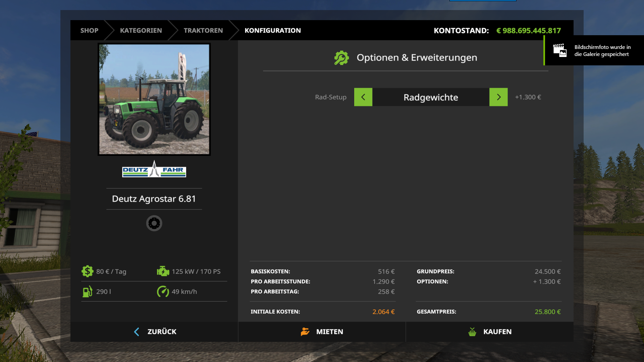Click the Deutz Fahr brand logo
Image resolution: width=644 pixels, height=362 pixels.
tap(154, 170)
